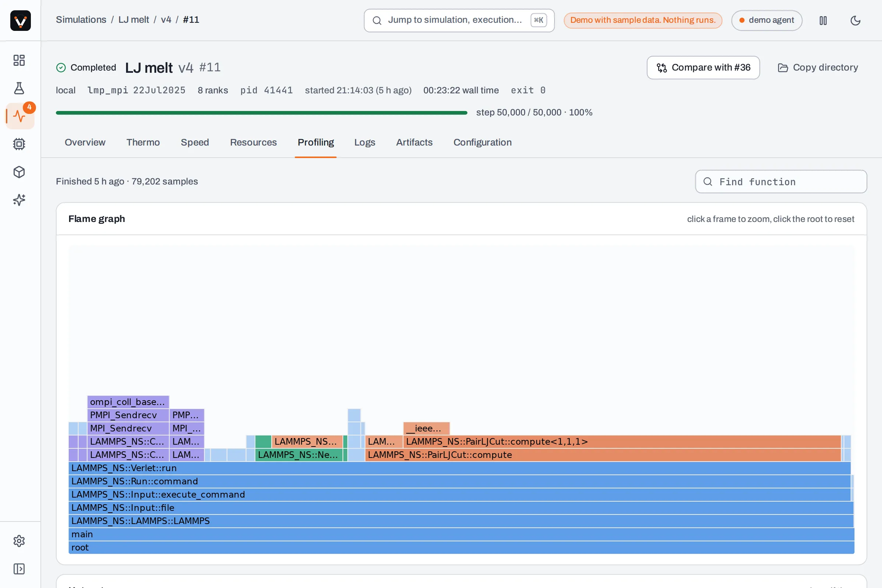Switch to the Configuration tab
Image resolution: width=882 pixels, height=588 pixels.
click(483, 143)
